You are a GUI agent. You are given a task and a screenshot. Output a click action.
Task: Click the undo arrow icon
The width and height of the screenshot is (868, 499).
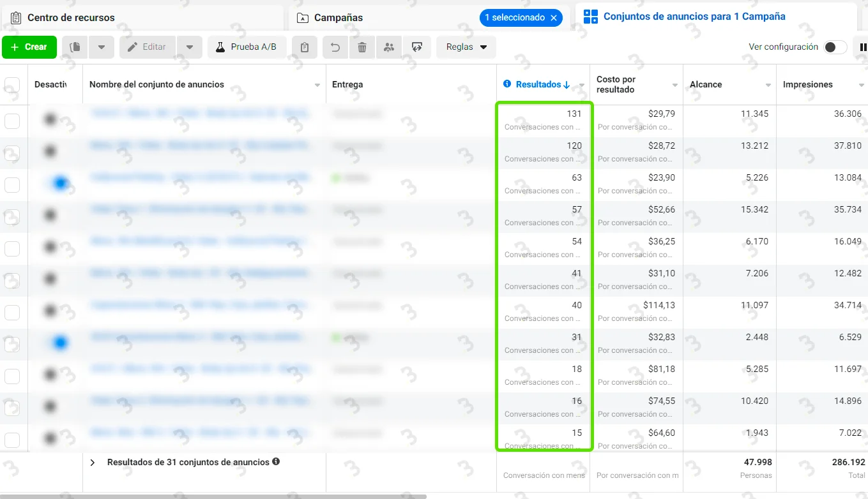coord(335,47)
